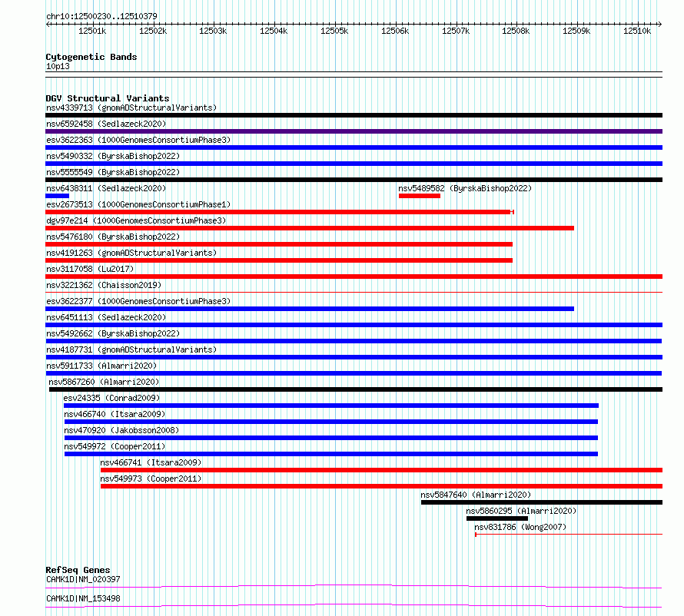This screenshot has width=684, height=616.
Task: Click the 12505k ruler position
Action: (334, 31)
